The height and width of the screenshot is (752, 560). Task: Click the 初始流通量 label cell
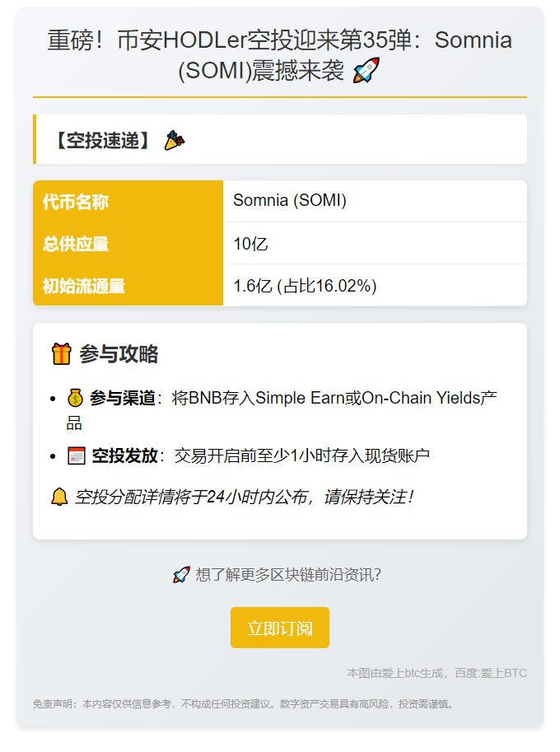point(128,286)
